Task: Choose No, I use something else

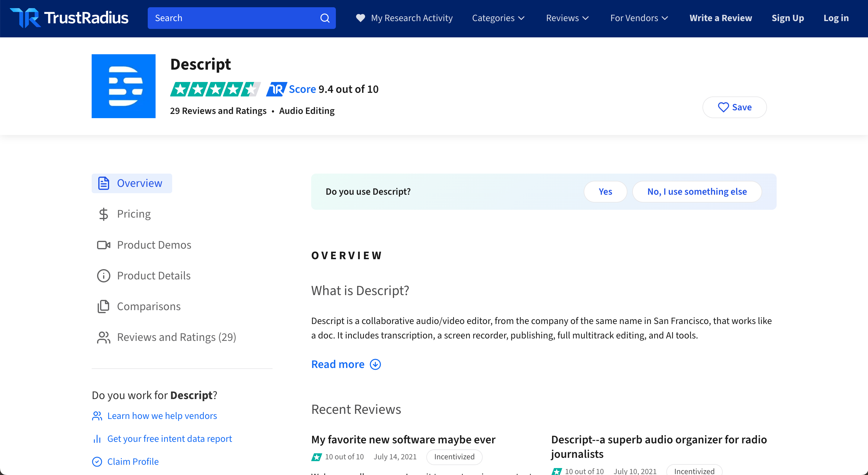Action: (697, 192)
